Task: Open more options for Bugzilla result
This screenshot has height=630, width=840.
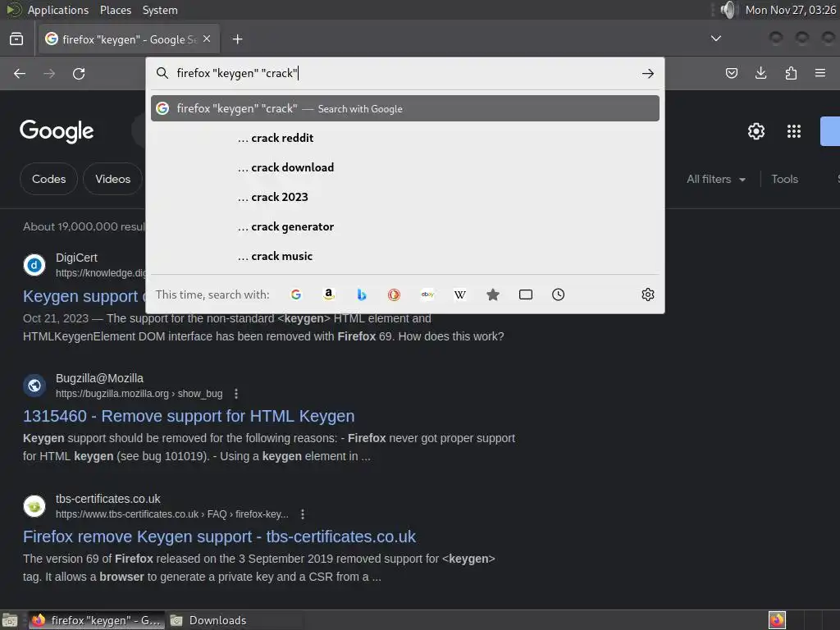Action: (236, 394)
